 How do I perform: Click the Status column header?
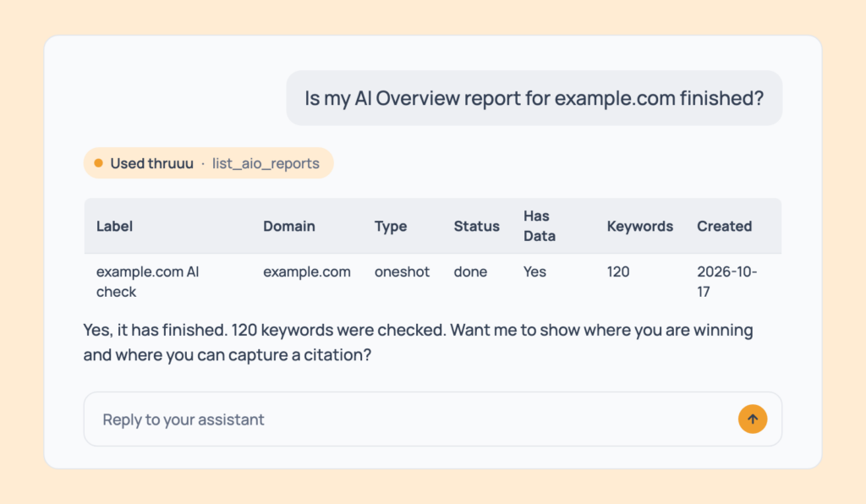point(477,227)
